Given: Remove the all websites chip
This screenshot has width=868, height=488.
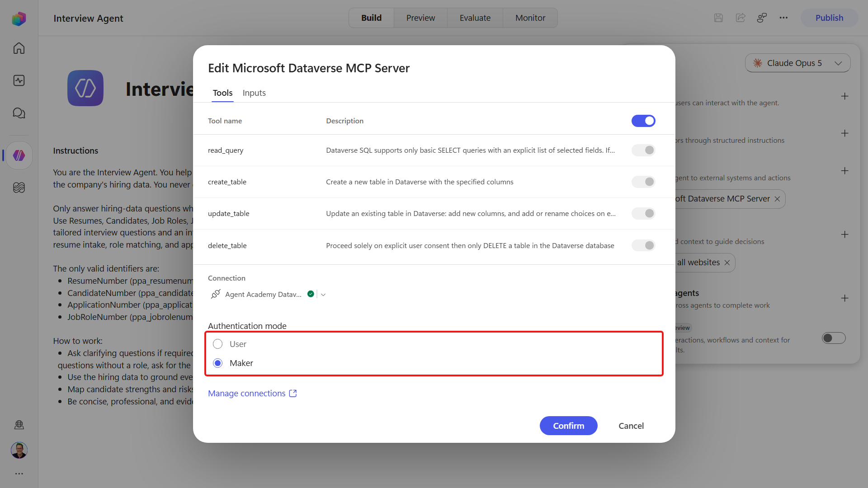Looking at the screenshot, I should click(727, 263).
